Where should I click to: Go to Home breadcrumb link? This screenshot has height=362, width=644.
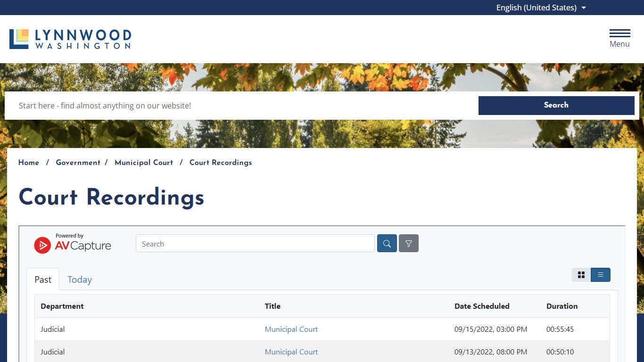click(29, 163)
